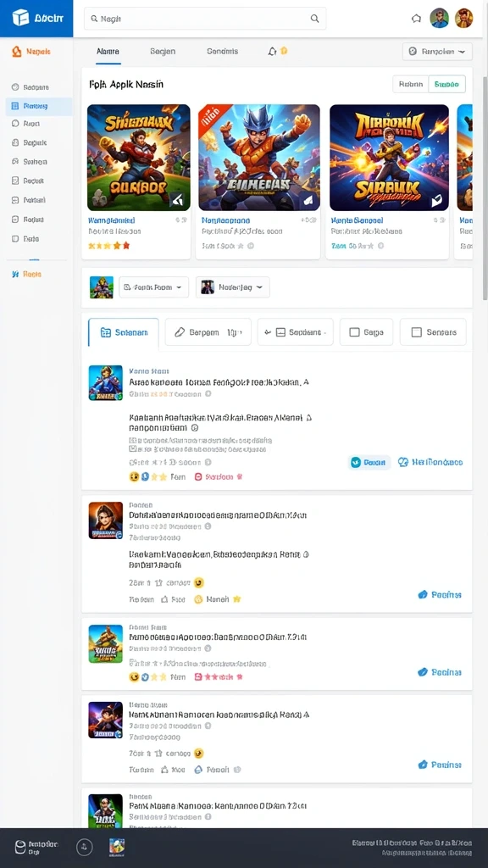This screenshot has height=868, width=488.
Task: Click the search button at the search bar's end
Action: (x=314, y=19)
